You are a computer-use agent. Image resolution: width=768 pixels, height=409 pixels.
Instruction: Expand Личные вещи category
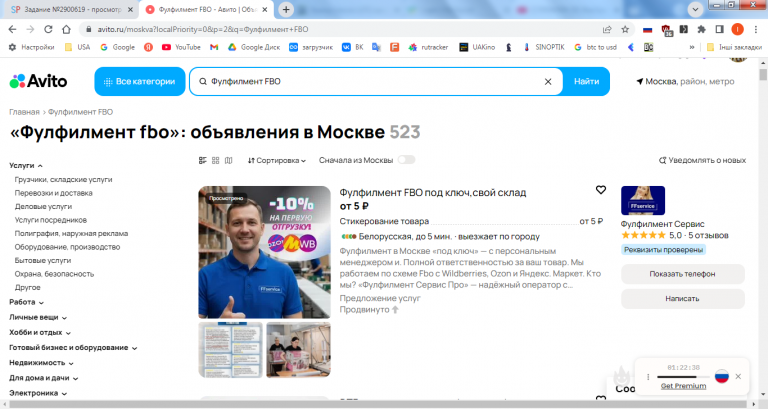click(x=38, y=317)
